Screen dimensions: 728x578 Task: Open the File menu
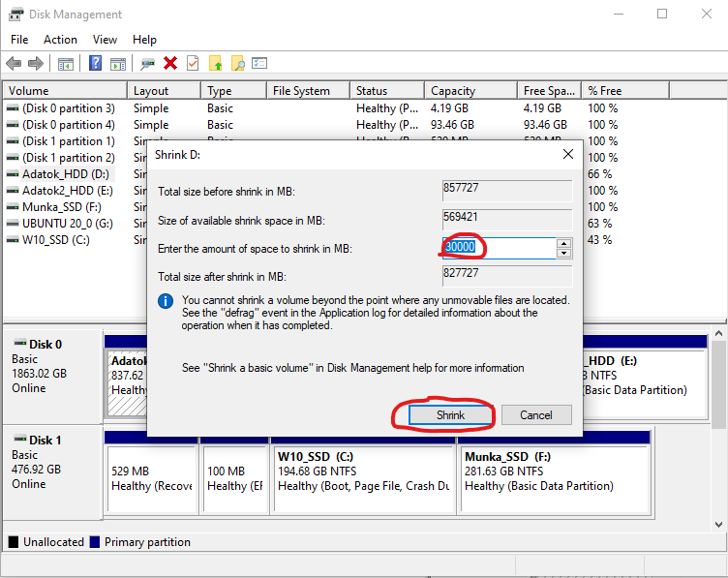click(19, 40)
